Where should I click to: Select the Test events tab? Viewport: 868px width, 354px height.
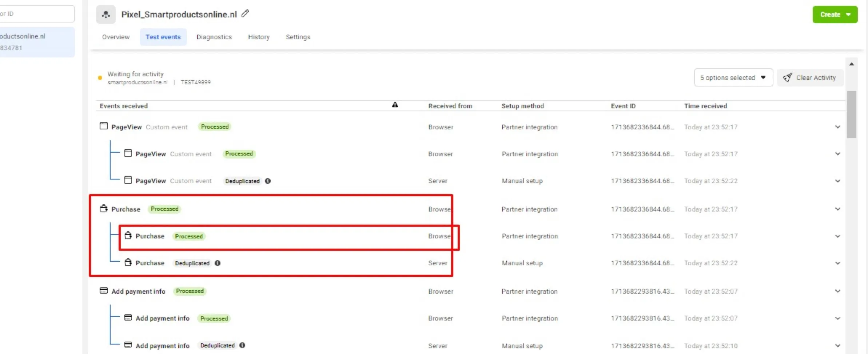click(163, 37)
